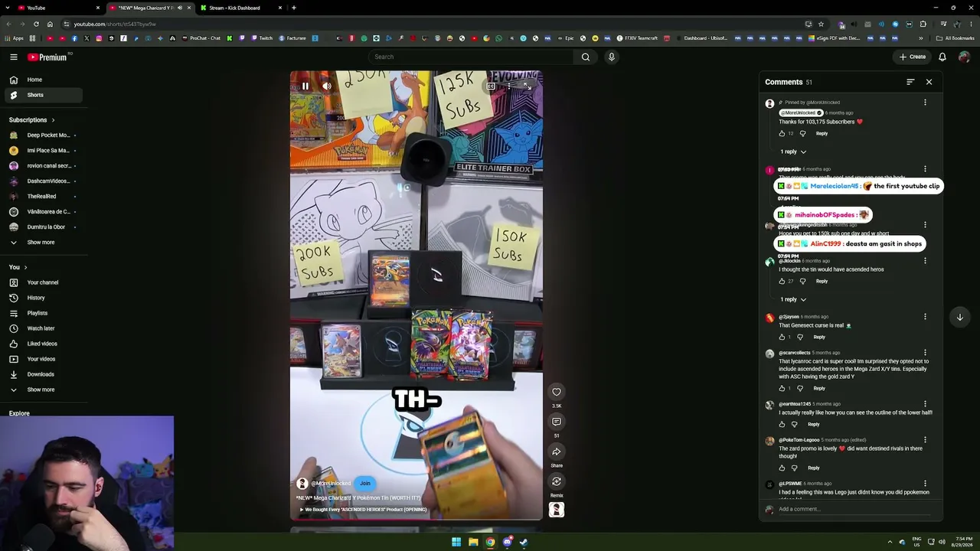Image resolution: width=980 pixels, height=551 pixels.
Task: Remix this Short
Action: pos(557,481)
